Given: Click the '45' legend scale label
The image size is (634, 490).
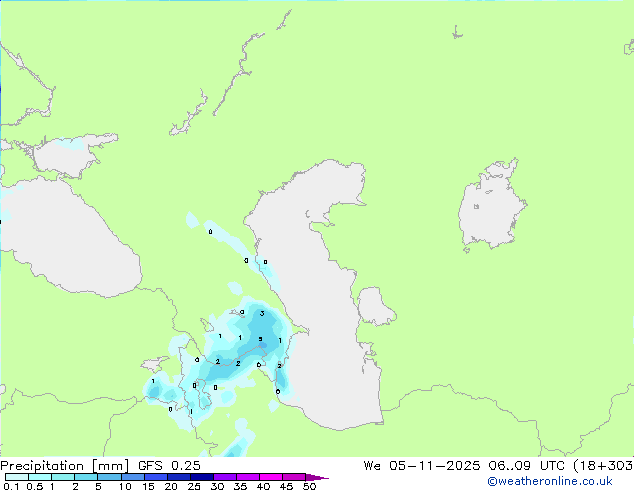Looking at the screenshot, I should click(x=286, y=486).
